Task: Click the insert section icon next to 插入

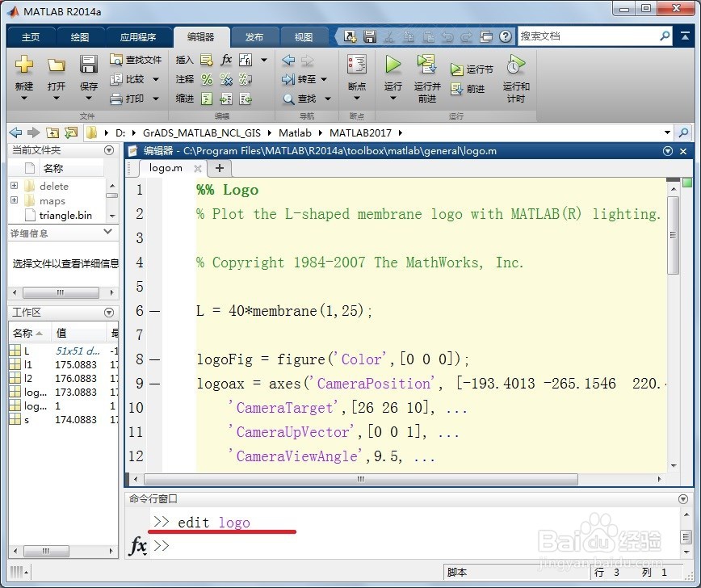Action: (207, 60)
